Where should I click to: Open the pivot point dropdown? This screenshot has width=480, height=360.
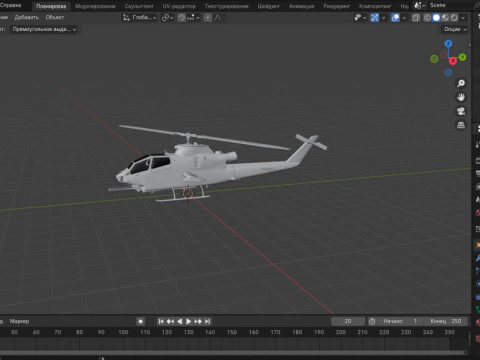[167, 18]
